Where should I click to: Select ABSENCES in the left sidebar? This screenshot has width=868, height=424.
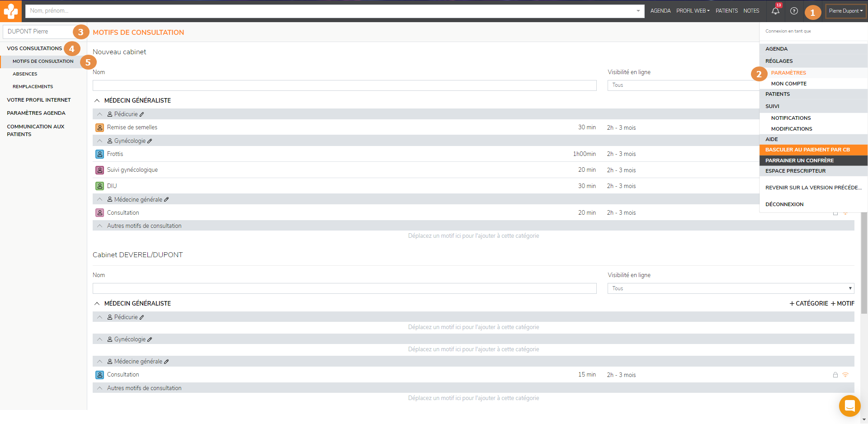(x=25, y=74)
